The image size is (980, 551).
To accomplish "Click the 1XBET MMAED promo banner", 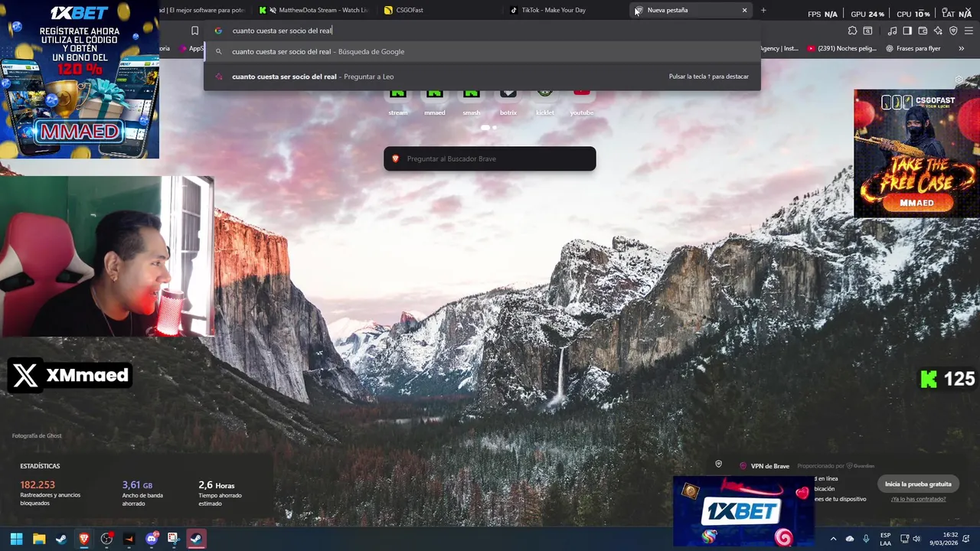I will (x=80, y=80).
